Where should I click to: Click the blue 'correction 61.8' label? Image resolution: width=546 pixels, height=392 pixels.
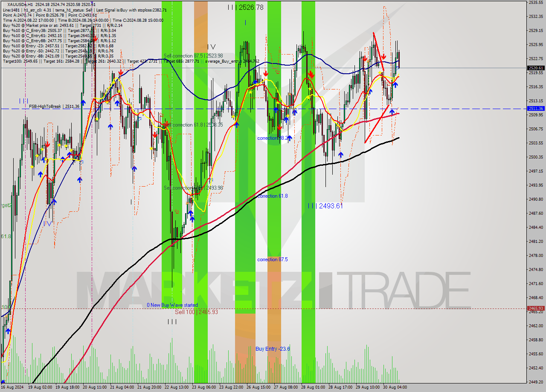[x=272, y=196]
